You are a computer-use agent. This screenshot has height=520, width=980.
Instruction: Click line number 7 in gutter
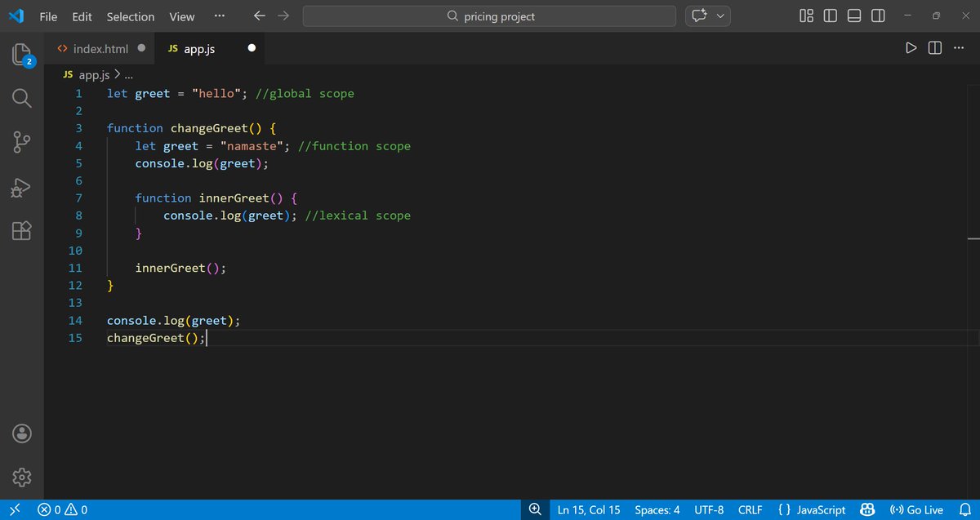[78, 198]
